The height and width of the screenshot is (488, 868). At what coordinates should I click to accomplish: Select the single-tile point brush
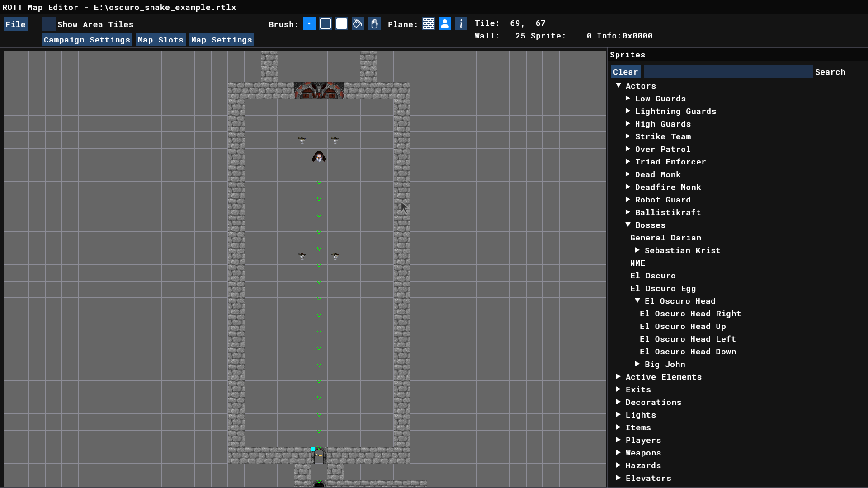(x=309, y=24)
